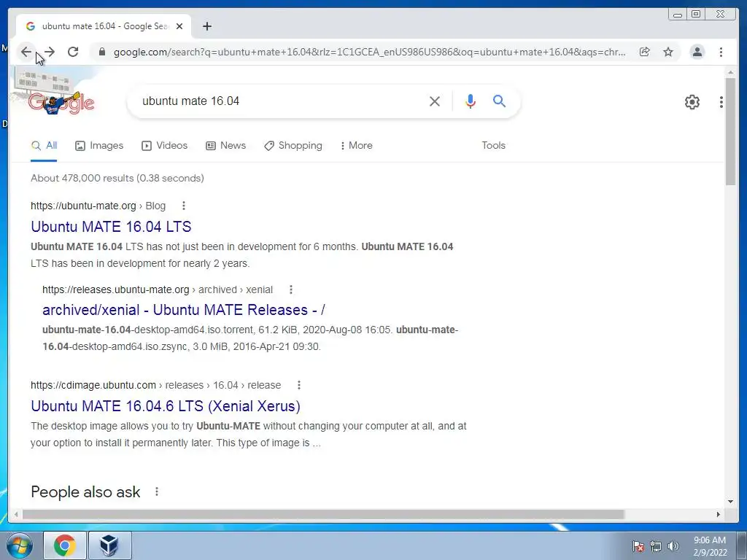The width and height of the screenshot is (747, 560).
Task: Click the releases.ubuntu-mate.org breadcrumb URL
Action: (x=158, y=289)
